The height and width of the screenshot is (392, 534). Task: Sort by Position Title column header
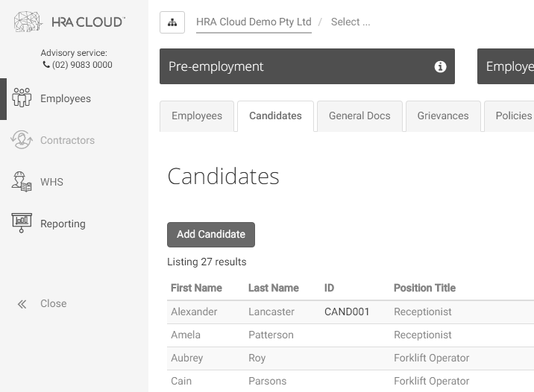click(x=424, y=288)
